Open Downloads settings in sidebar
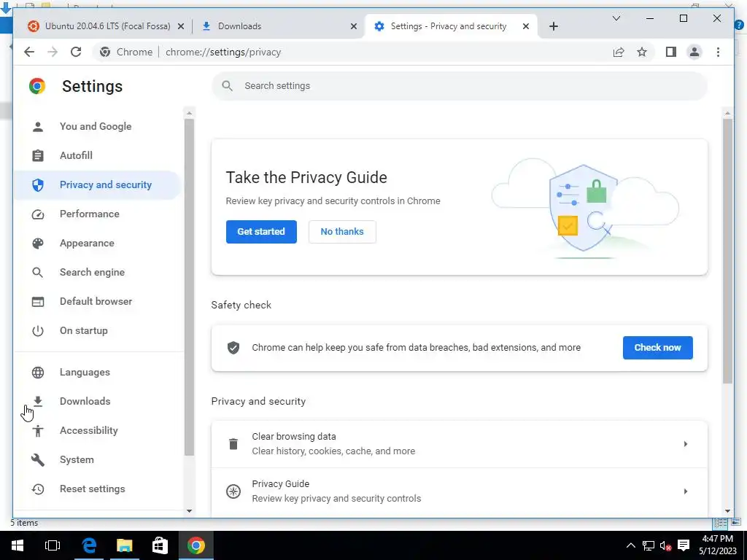The height and width of the screenshot is (560, 747). [x=98, y=401]
